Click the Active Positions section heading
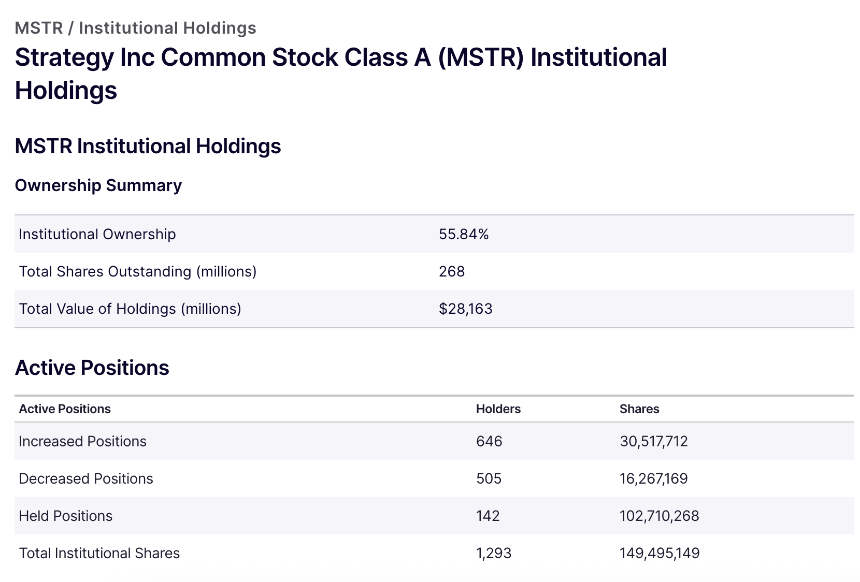 click(92, 368)
